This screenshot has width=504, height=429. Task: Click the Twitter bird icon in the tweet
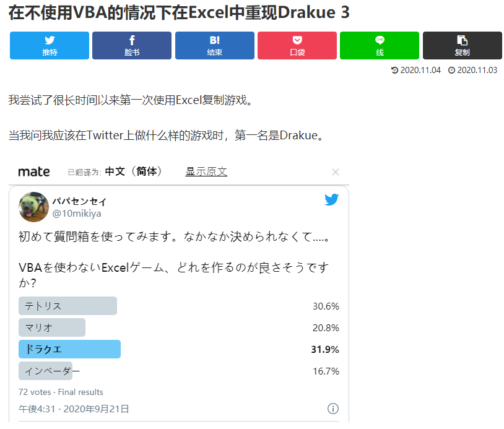[x=332, y=200]
